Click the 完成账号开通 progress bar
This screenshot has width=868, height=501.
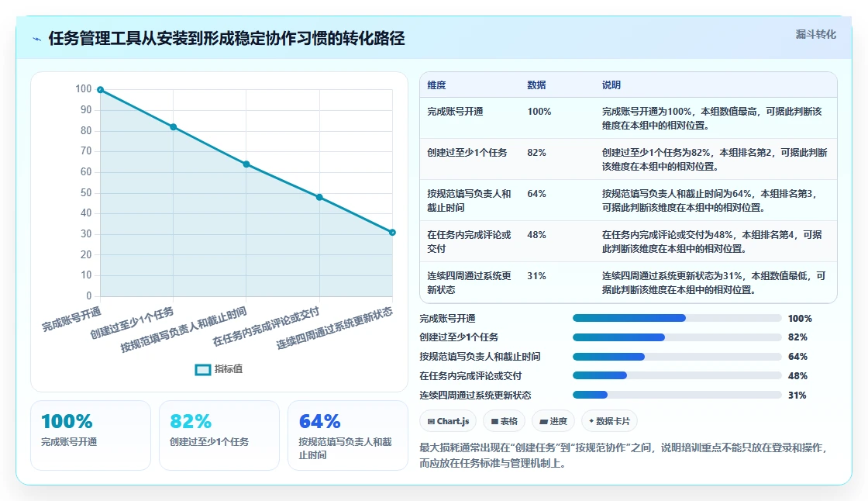coord(677,318)
